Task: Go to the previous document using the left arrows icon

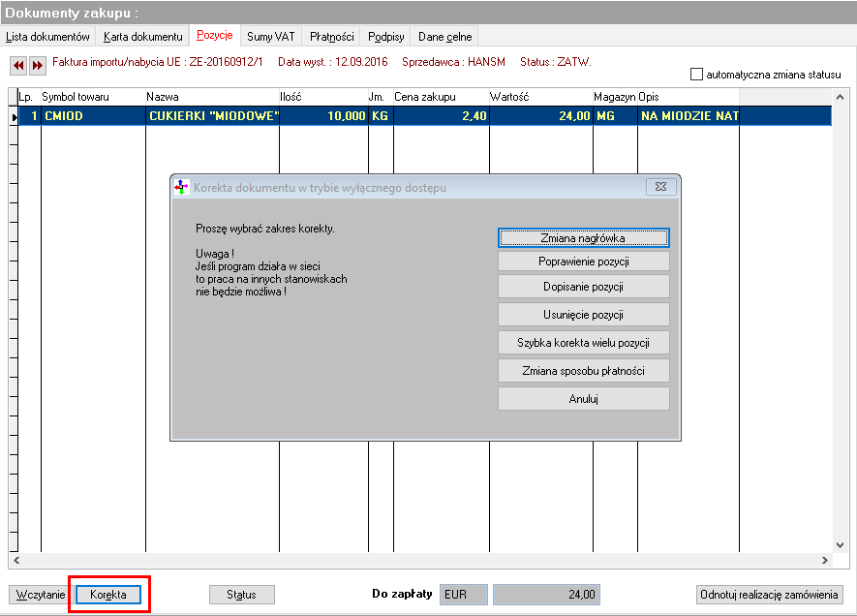Action: (18, 66)
